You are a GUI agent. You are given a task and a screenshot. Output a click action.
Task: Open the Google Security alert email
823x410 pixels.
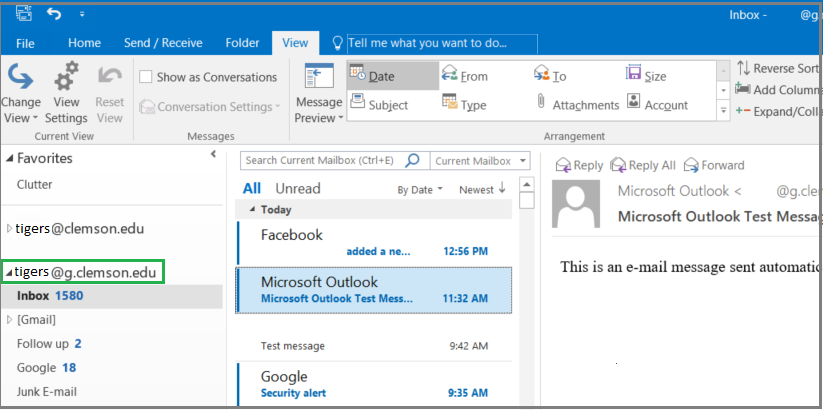(374, 384)
